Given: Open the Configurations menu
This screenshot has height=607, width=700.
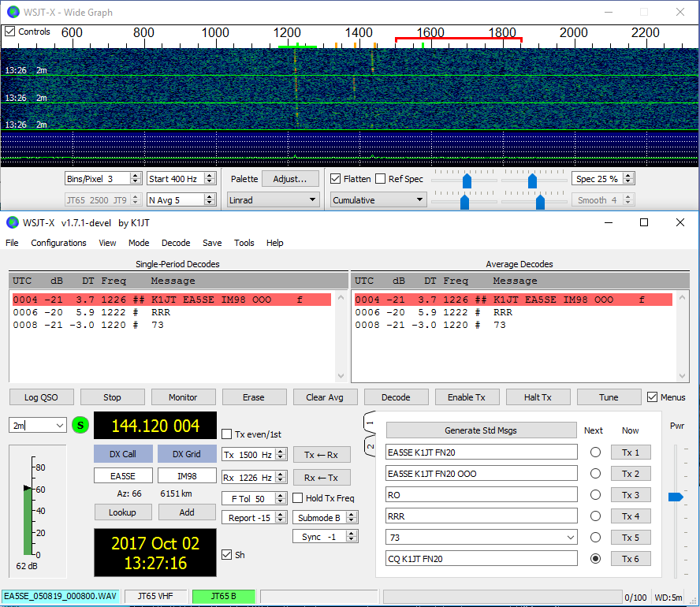Looking at the screenshot, I should tap(58, 243).
